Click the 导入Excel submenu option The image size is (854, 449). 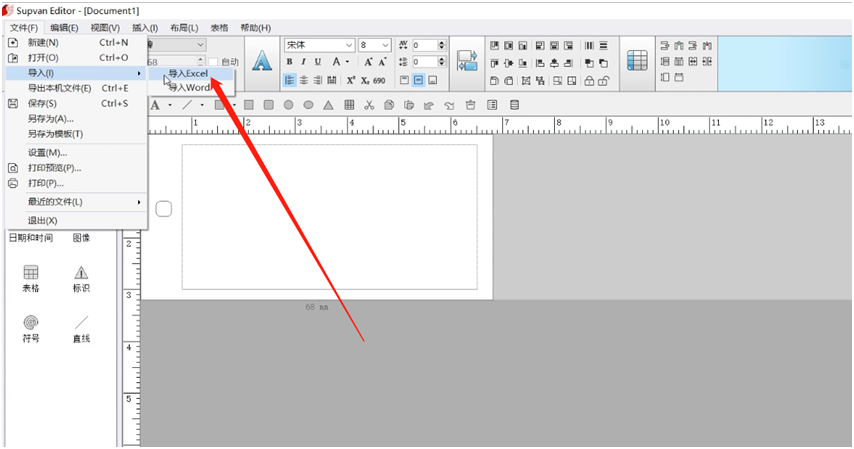190,73
